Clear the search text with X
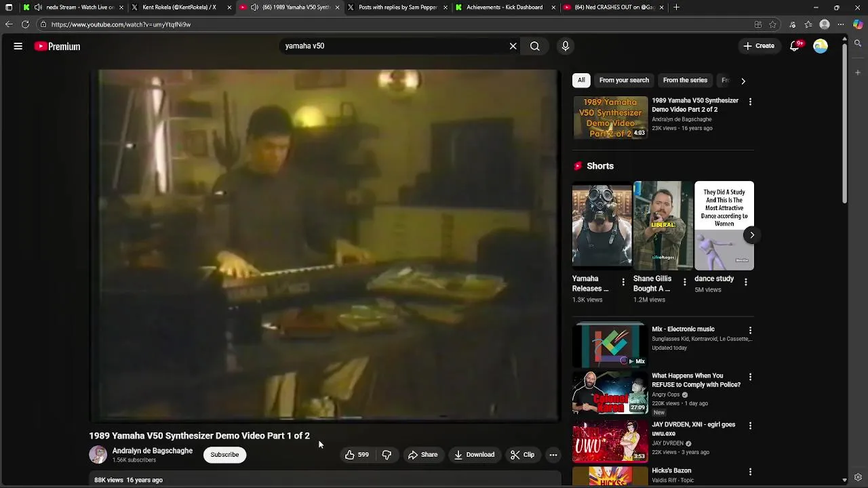 tap(513, 46)
